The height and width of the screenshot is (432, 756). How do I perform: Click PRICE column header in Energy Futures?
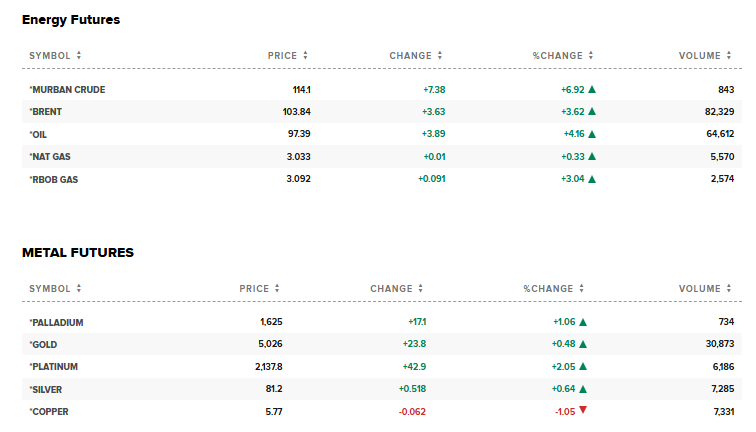(283, 55)
